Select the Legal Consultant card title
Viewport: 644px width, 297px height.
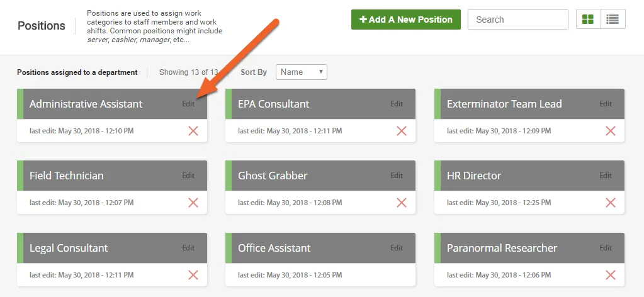pos(69,248)
